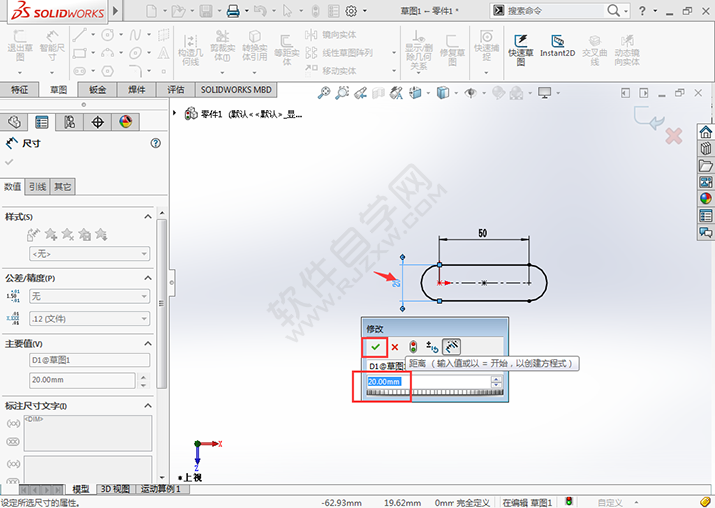Click the 搜索命令 search box
Viewport: 715px width, 508px height.
pos(554,10)
